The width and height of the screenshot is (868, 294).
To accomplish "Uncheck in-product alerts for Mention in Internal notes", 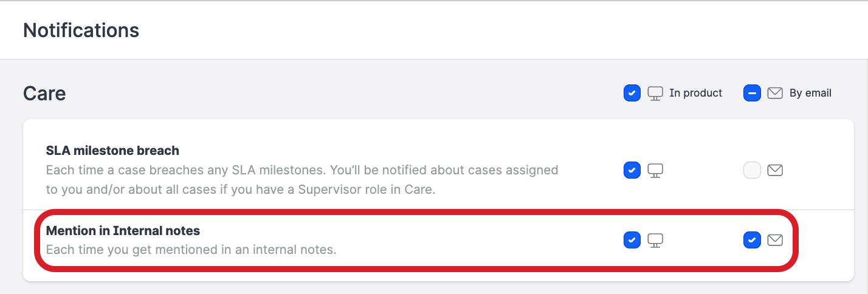I will point(632,241).
